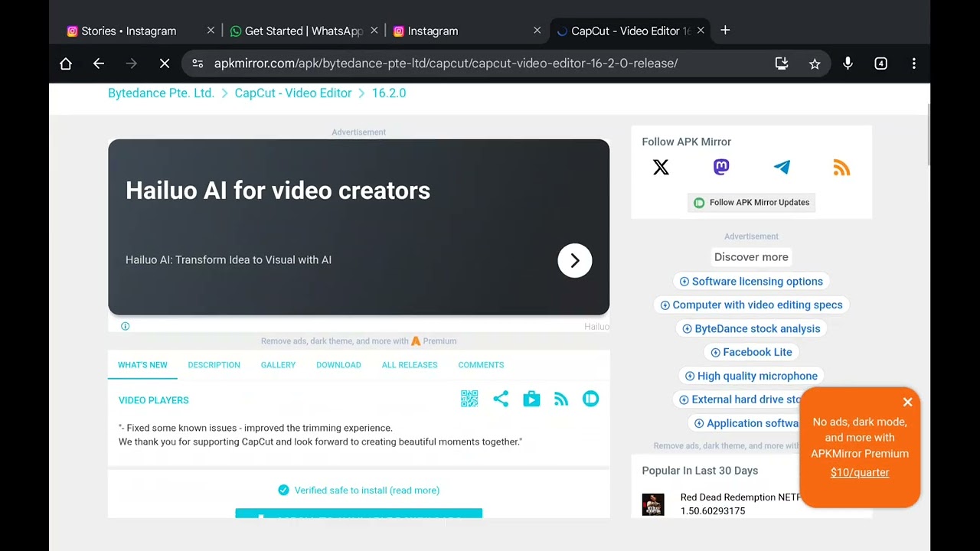The width and height of the screenshot is (980, 551).
Task: Bookmark this page with star icon
Action: coord(815,64)
